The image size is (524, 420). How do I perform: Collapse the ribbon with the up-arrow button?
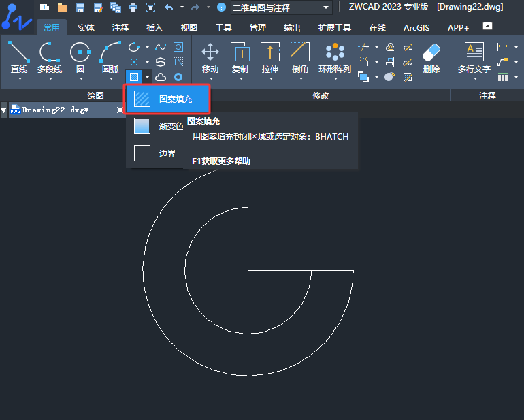coord(487,26)
